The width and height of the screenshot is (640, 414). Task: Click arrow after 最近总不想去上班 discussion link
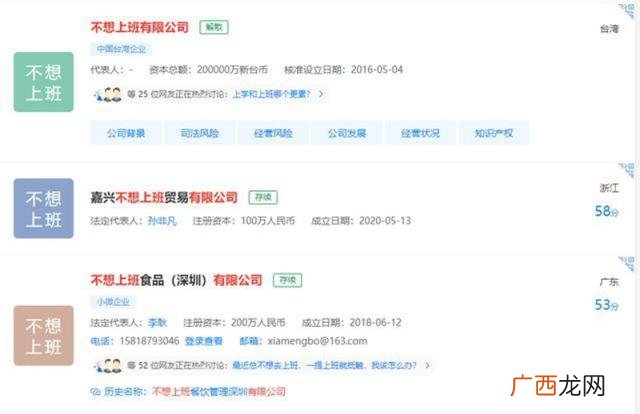pos(427,365)
